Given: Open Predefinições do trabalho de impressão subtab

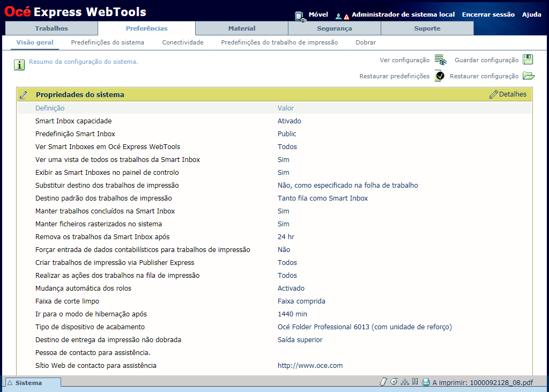Looking at the screenshot, I should click(279, 42).
